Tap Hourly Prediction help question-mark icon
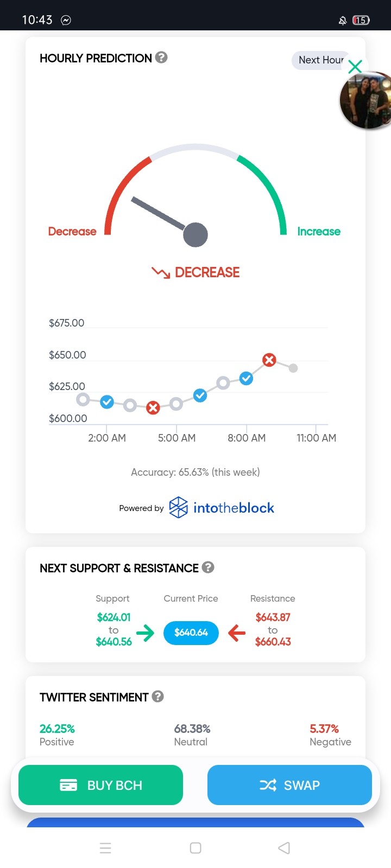Screen dimensions: 391x868 161,58
